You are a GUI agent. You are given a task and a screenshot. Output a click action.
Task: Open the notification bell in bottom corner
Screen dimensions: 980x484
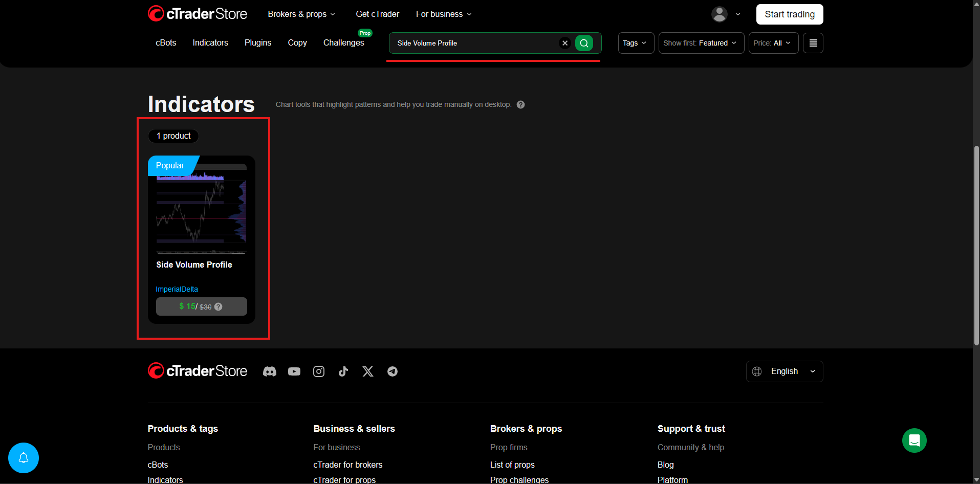coord(23,458)
